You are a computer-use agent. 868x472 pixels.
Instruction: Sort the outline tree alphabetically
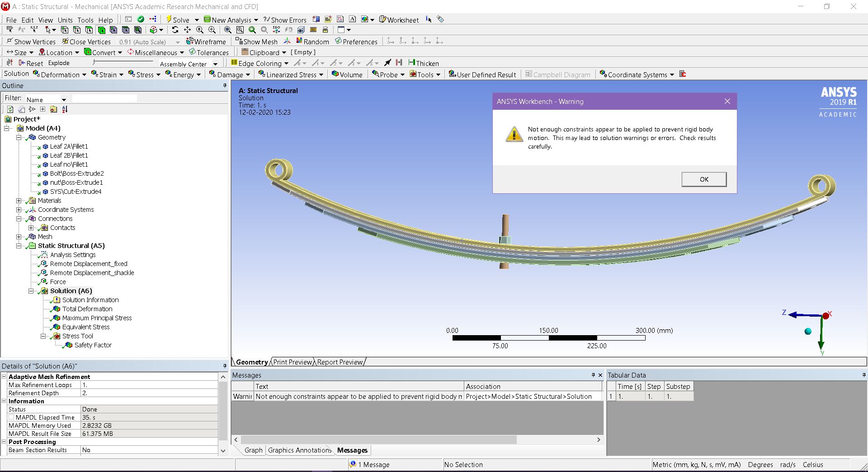[x=65, y=109]
